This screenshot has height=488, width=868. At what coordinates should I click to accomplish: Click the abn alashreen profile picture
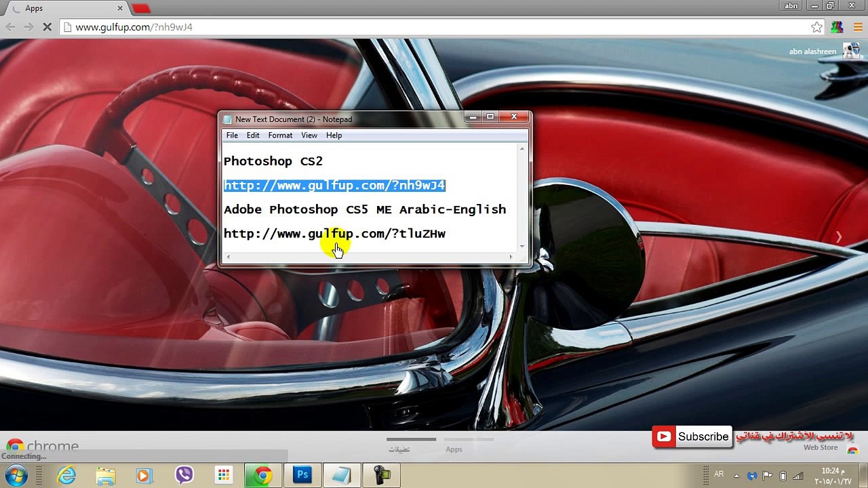[850, 51]
